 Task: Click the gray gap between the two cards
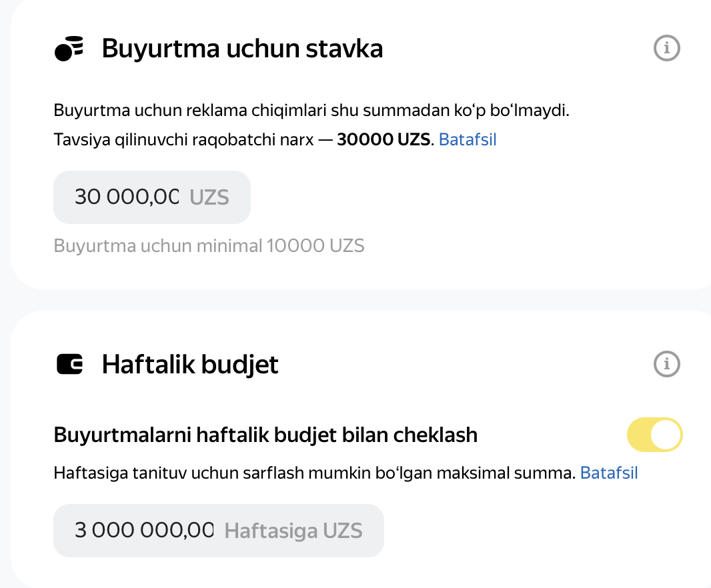(x=355, y=300)
